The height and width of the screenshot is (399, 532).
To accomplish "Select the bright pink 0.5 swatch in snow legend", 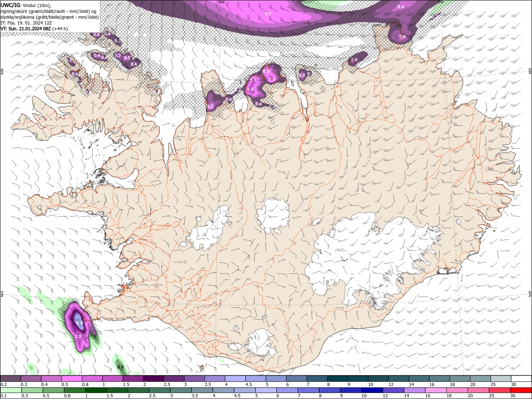I will click(x=71, y=378).
